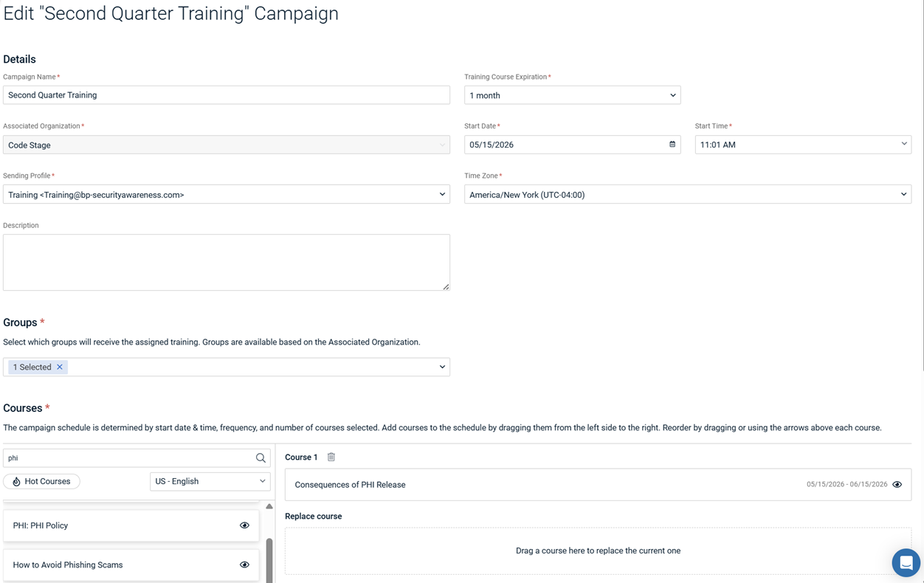This screenshot has height=583, width=924.
Task: Click into the Description text area
Action: (x=227, y=263)
